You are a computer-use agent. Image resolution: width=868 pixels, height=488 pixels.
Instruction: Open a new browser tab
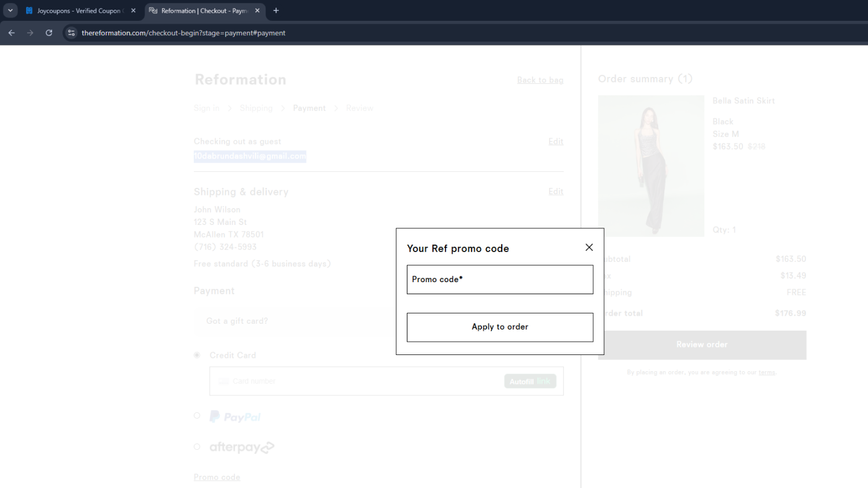tap(276, 10)
